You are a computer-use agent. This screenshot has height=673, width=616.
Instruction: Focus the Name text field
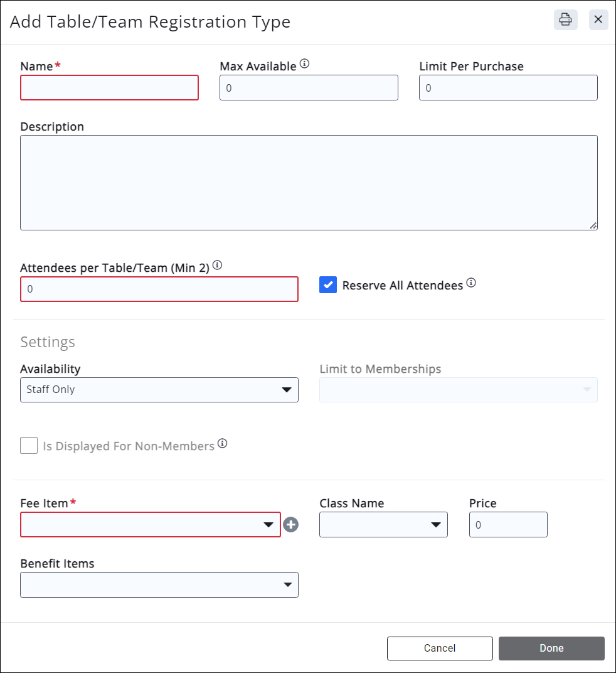click(x=110, y=88)
